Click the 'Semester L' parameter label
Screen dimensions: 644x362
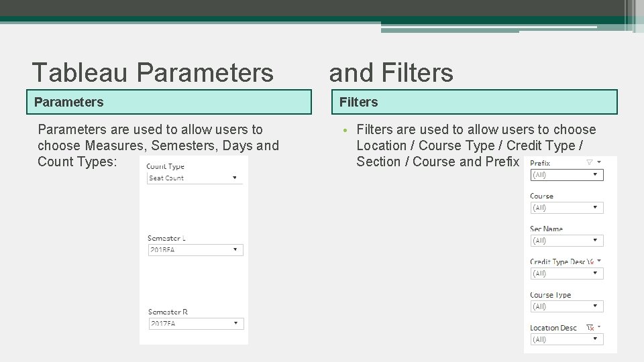(166, 238)
